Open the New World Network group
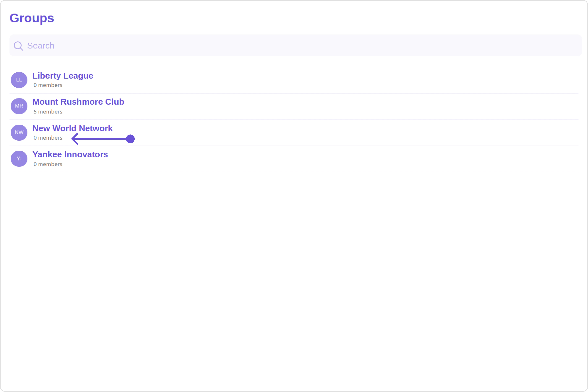The image size is (588, 392). tap(72, 128)
